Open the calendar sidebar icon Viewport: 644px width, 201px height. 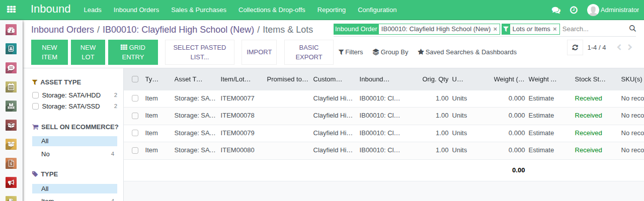(11, 86)
